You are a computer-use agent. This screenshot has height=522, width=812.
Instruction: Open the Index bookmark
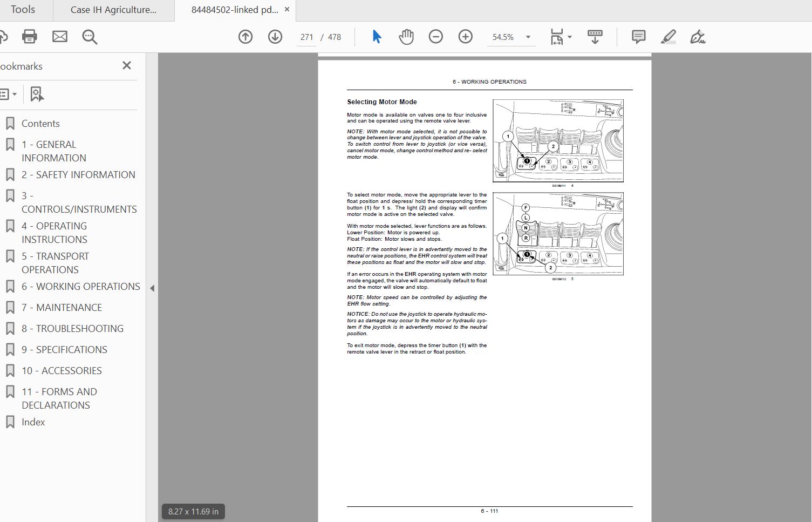click(x=33, y=422)
